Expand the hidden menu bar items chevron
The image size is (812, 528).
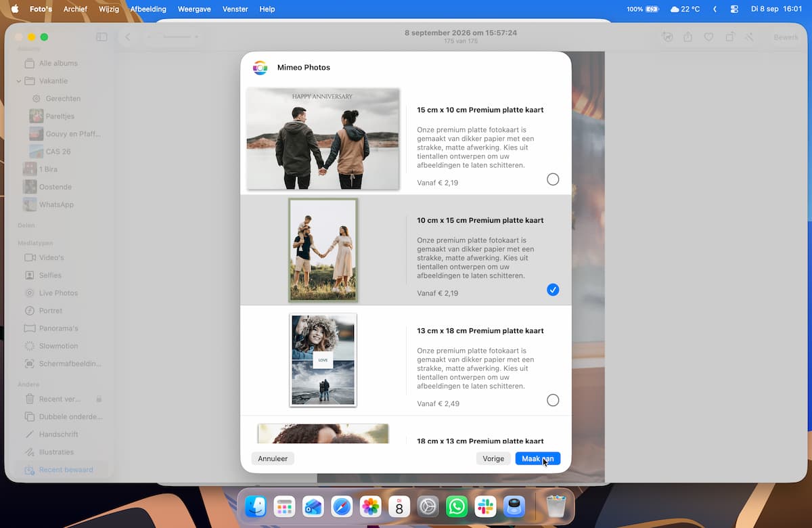(x=715, y=9)
